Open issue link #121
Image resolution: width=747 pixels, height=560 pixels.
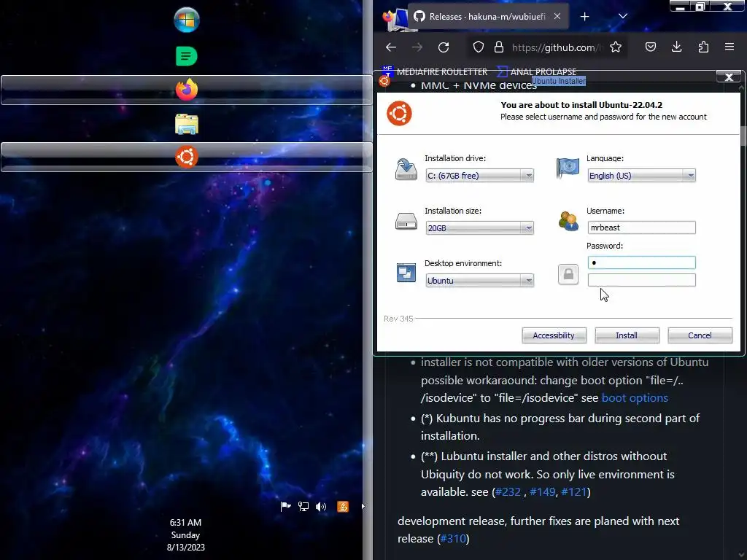(573, 492)
